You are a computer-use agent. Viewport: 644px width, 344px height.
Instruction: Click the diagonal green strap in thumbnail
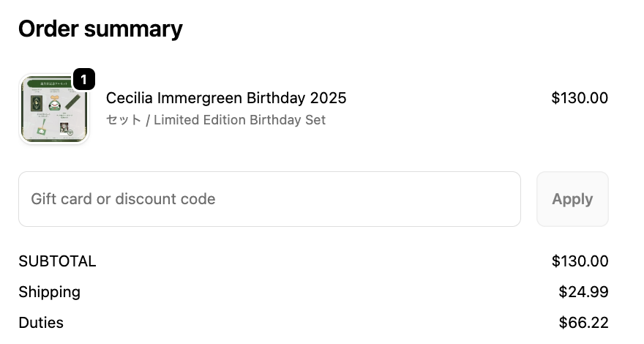[73, 101]
